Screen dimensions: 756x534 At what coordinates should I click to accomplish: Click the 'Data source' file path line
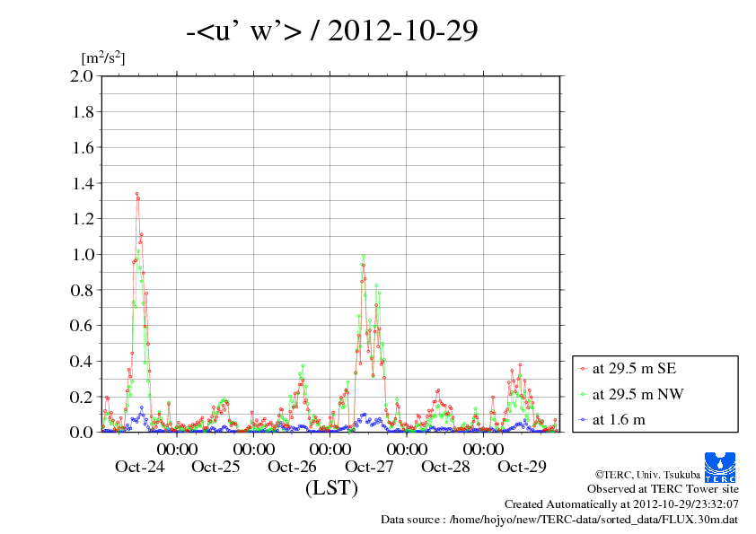(559, 520)
